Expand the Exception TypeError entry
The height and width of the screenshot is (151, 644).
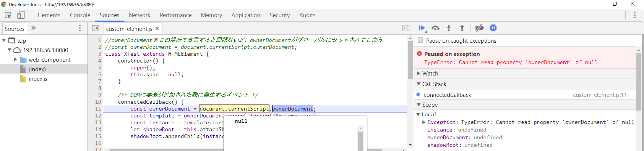[424, 122]
